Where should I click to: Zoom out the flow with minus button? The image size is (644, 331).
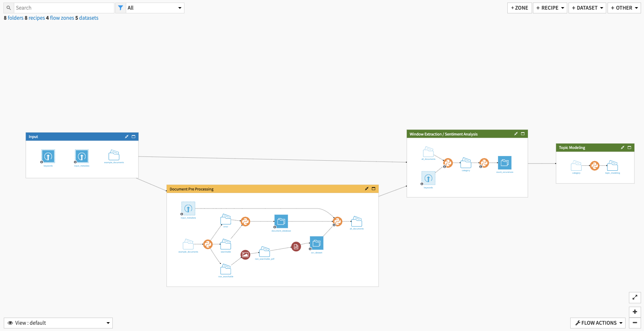click(635, 323)
